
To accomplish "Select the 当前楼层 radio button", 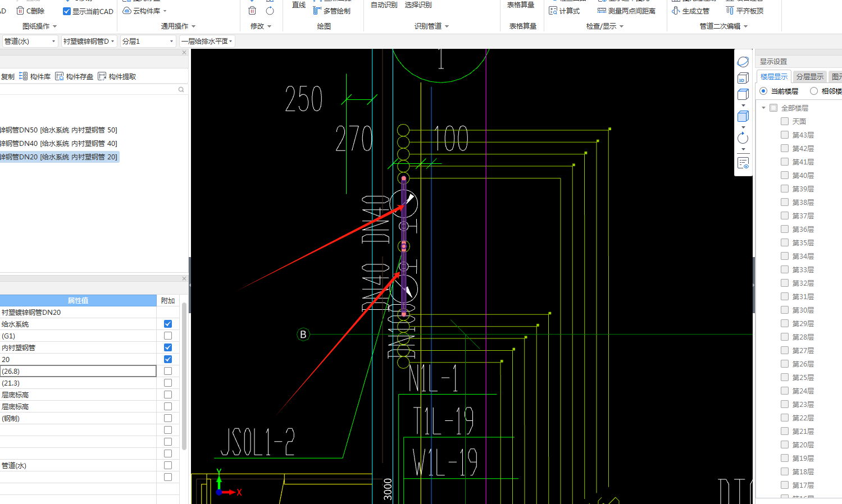I will click(x=763, y=91).
